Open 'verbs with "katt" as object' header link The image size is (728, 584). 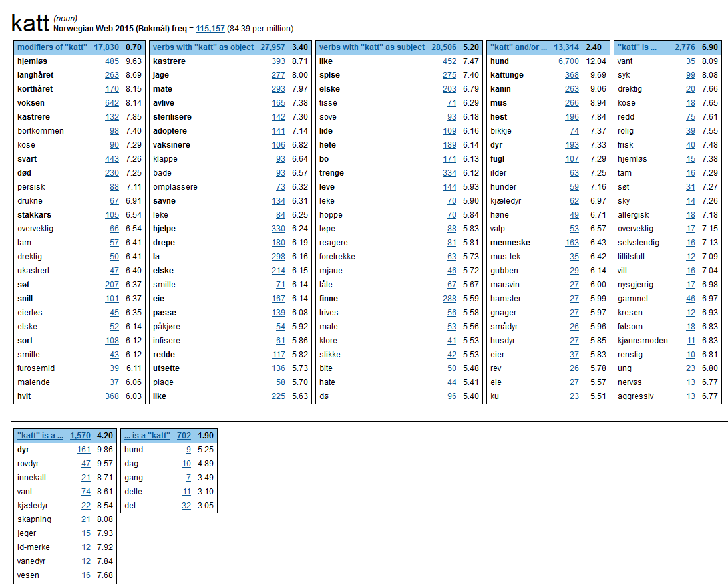(204, 47)
